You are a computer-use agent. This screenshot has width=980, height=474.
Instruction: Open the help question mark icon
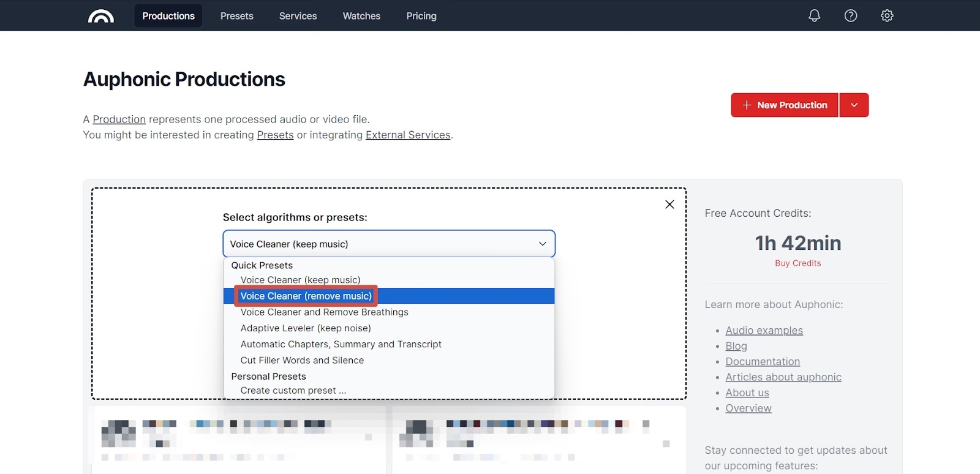tap(851, 16)
